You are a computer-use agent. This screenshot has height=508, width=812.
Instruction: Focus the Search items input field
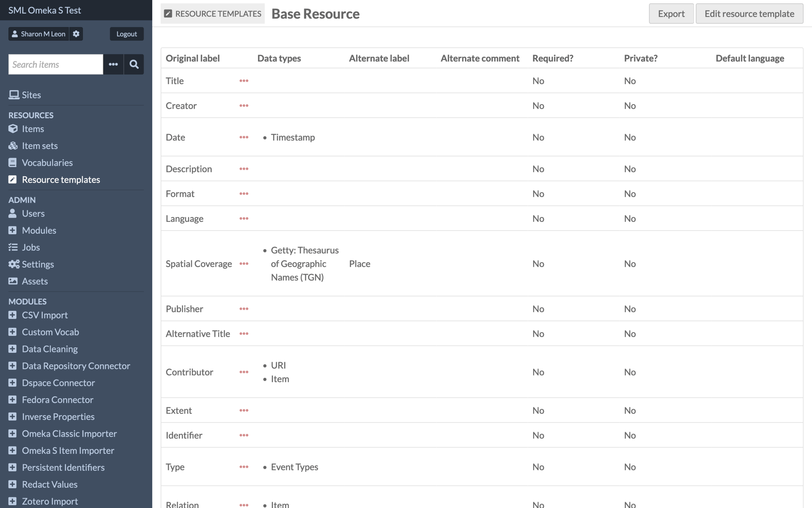click(56, 64)
